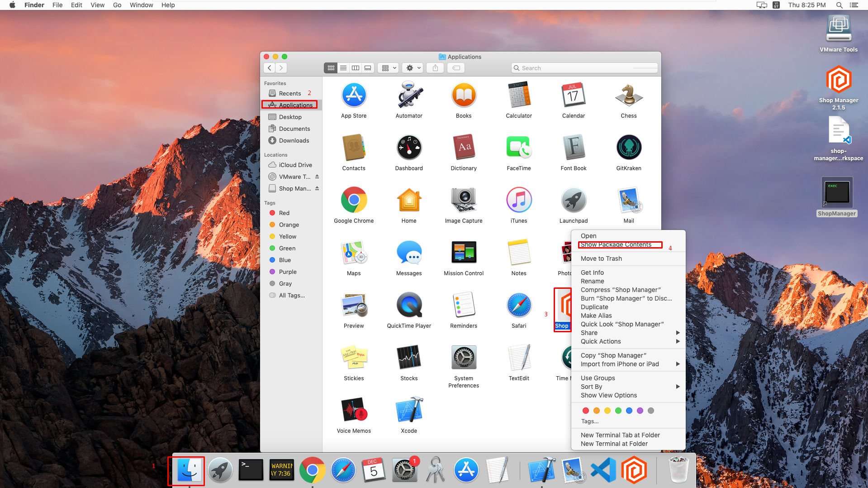Image resolution: width=868 pixels, height=488 pixels.
Task: Click the Edit Tags toolbar button
Action: [456, 68]
